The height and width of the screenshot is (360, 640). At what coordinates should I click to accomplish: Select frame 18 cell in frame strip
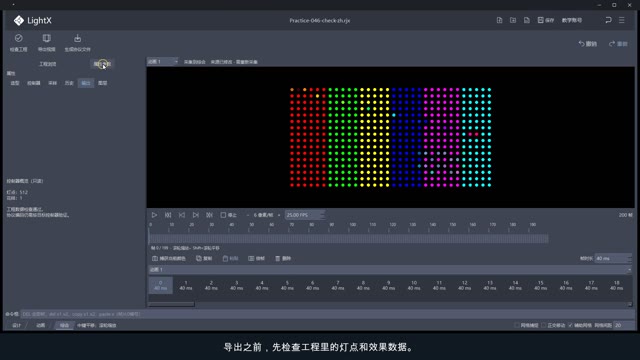[x=616, y=285]
